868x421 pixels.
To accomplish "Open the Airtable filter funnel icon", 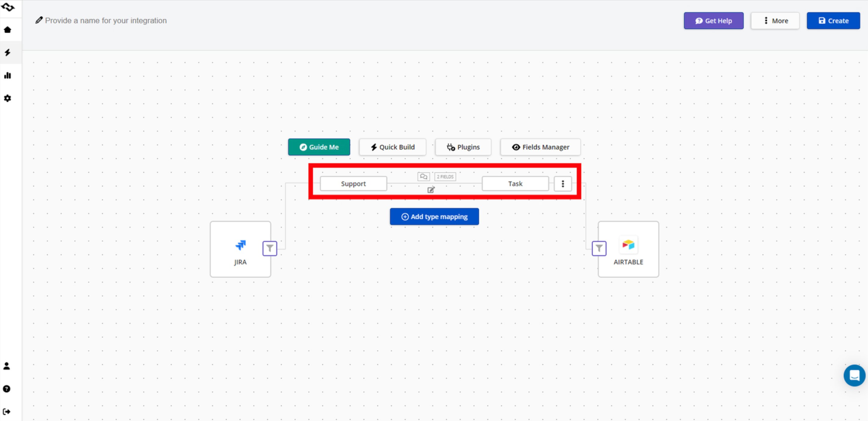I will (599, 248).
